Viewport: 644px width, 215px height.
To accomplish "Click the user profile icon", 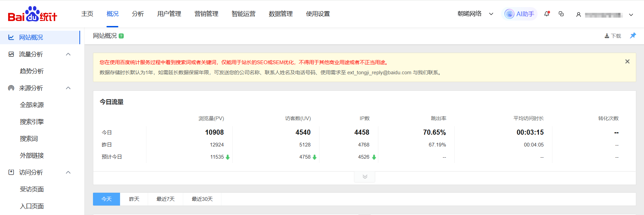I will pyautogui.click(x=578, y=15).
